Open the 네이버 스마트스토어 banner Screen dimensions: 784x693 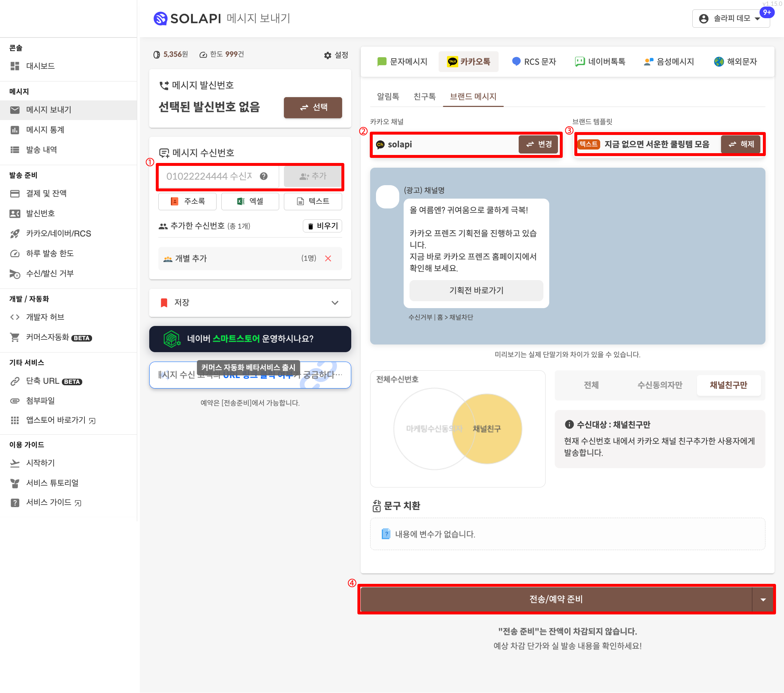pos(250,339)
